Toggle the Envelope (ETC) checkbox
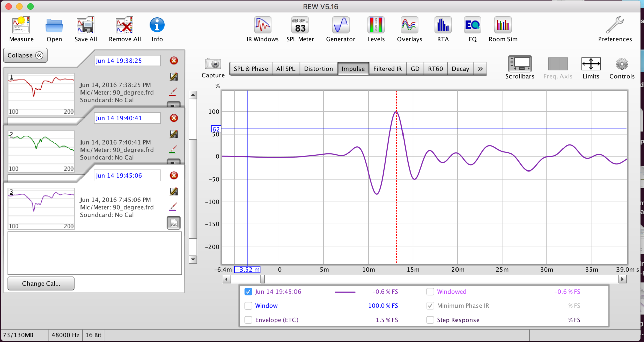The image size is (644, 342). pos(248,320)
